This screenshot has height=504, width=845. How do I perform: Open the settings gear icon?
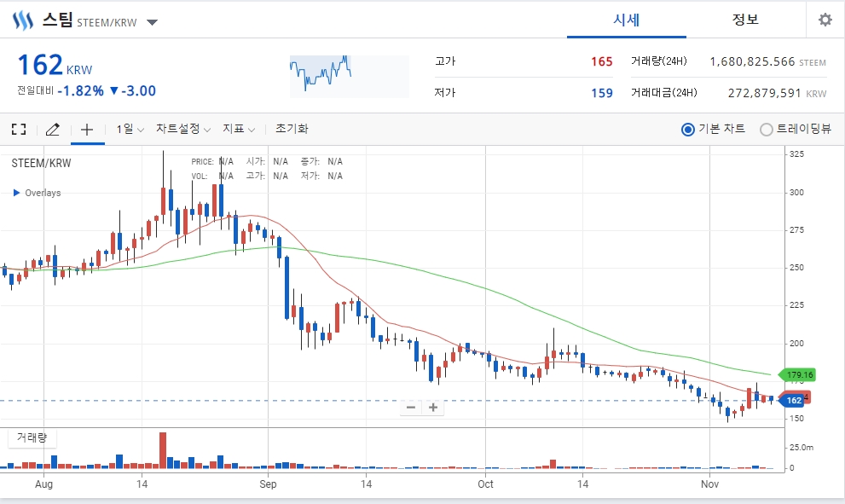(825, 20)
